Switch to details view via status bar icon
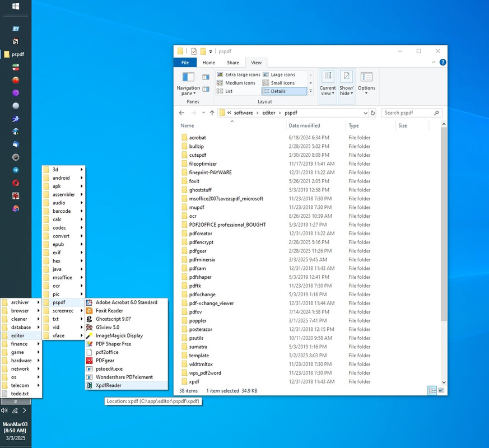489x448 pixels. tap(432, 390)
